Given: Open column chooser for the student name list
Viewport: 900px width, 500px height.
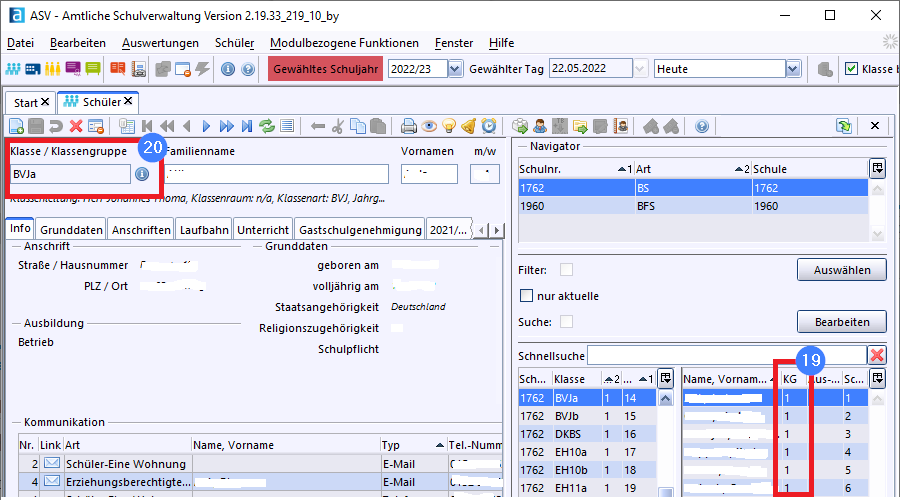Looking at the screenshot, I should 878,378.
